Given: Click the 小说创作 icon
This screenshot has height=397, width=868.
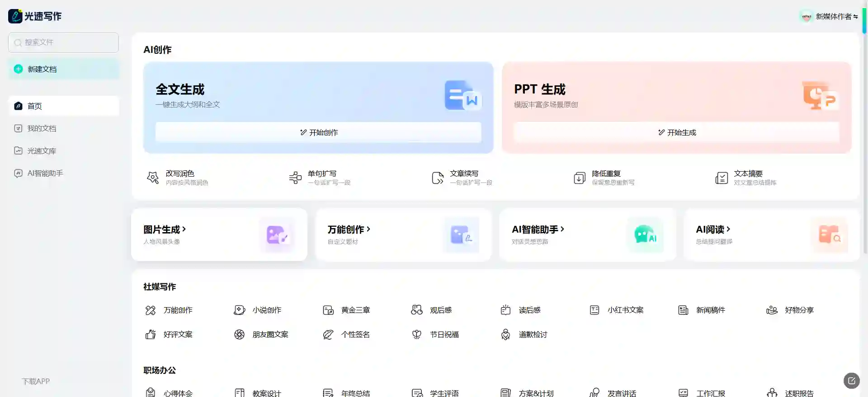Looking at the screenshot, I should click(x=239, y=310).
